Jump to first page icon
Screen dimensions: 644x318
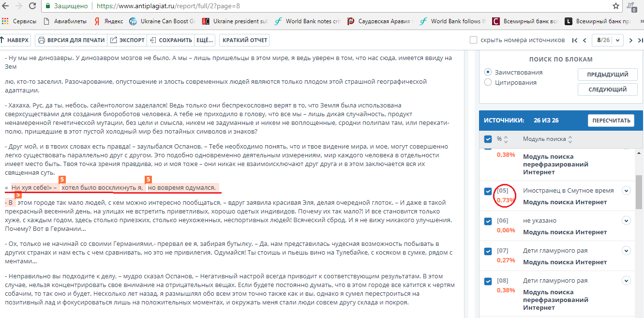[575, 40]
